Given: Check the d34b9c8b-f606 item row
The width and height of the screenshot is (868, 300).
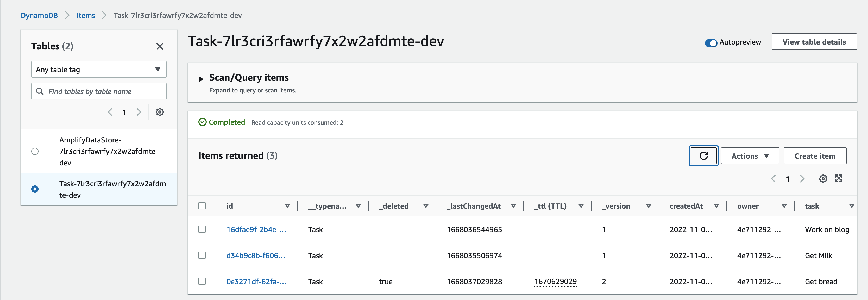Looking at the screenshot, I should tap(202, 255).
